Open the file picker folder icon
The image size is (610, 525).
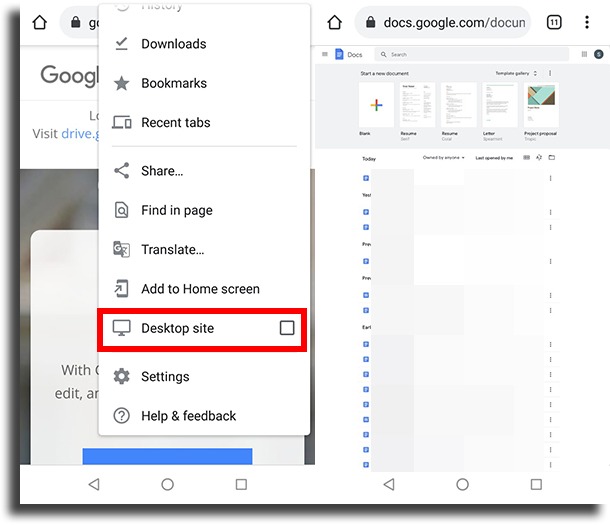click(552, 158)
